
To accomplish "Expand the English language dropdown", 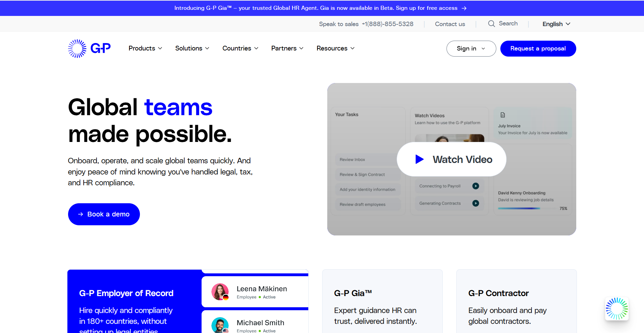I will 556,24.
